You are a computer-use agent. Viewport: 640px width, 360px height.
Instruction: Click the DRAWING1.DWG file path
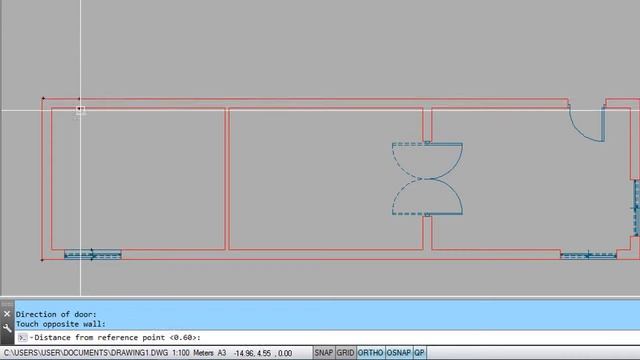click(x=86, y=353)
